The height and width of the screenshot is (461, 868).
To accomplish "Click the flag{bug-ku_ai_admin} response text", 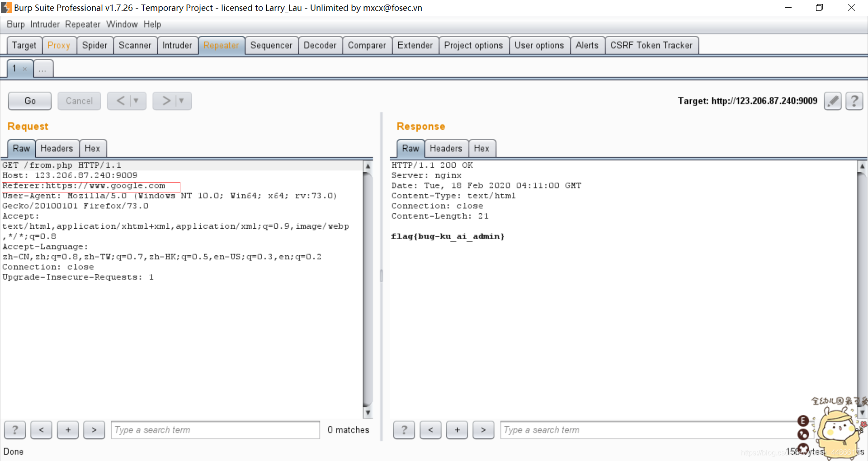I will click(x=448, y=236).
